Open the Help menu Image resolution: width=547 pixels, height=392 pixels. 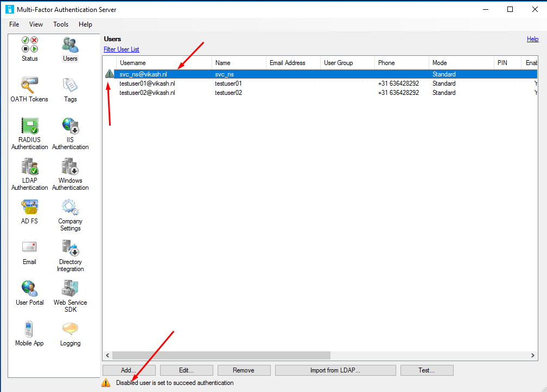(x=86, y=24)
